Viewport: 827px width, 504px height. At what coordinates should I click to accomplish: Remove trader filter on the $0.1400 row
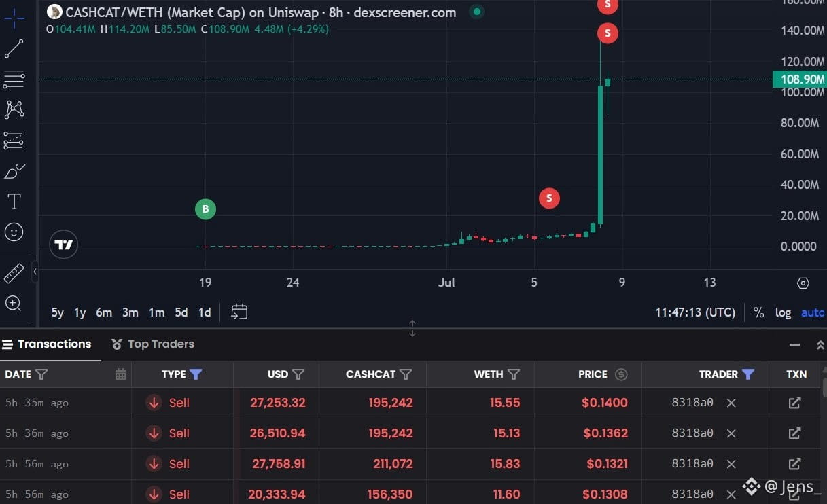pos(731,403)
